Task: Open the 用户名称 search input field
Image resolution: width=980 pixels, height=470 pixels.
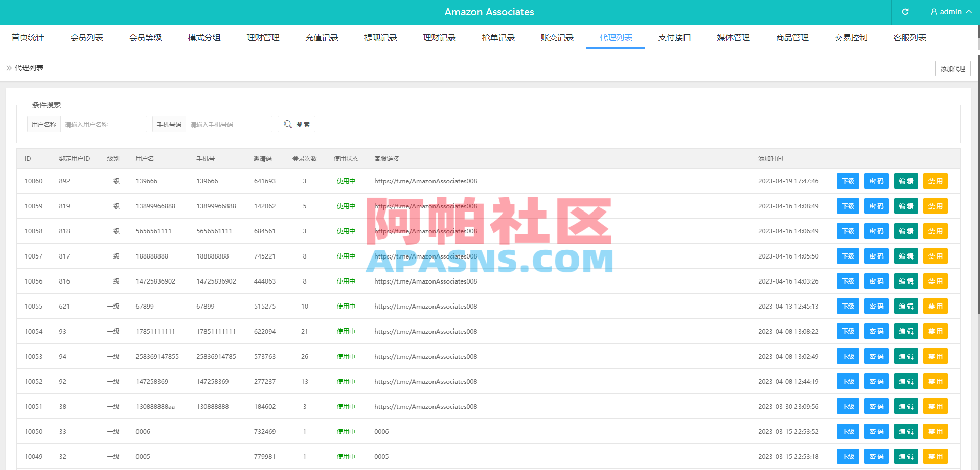Action: [104, 124]
